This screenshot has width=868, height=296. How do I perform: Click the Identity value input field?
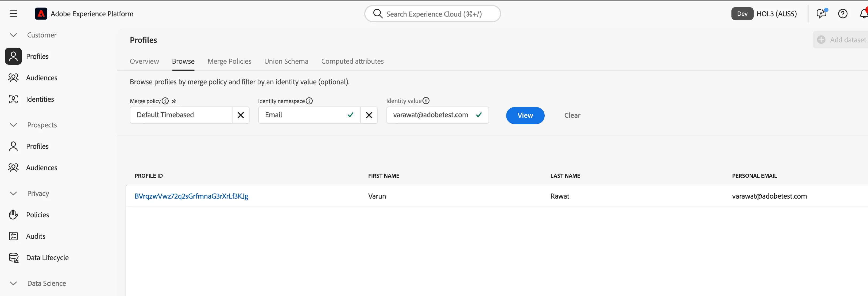point(437,115)
